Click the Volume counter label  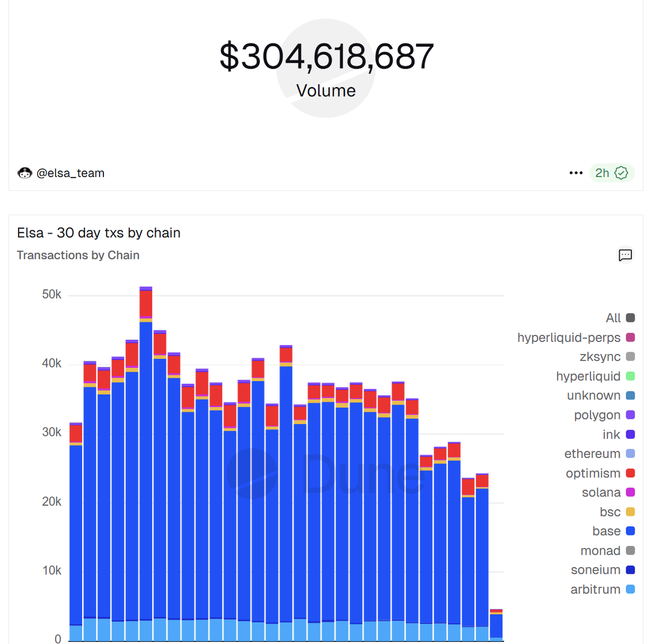coord(326,91)
